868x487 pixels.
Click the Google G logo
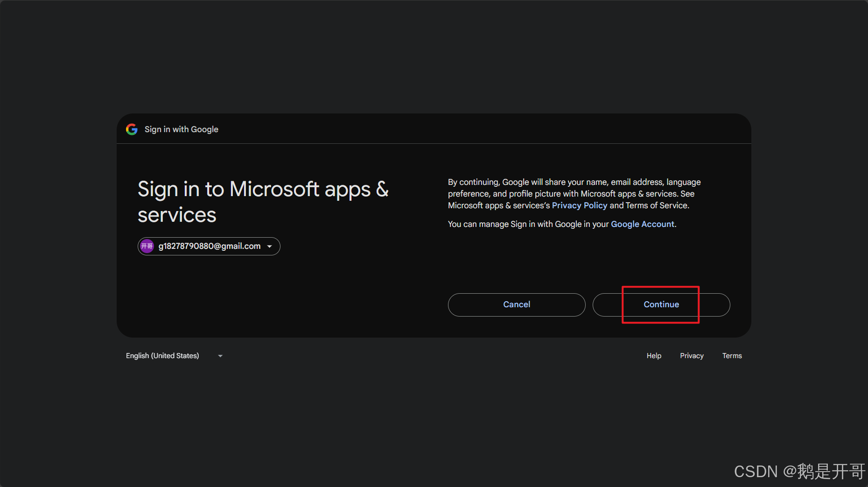coord(132,129)
